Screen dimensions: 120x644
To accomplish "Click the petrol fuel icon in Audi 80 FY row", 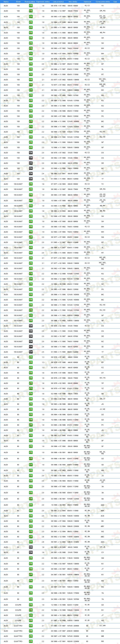I will (x=31, y=357).
